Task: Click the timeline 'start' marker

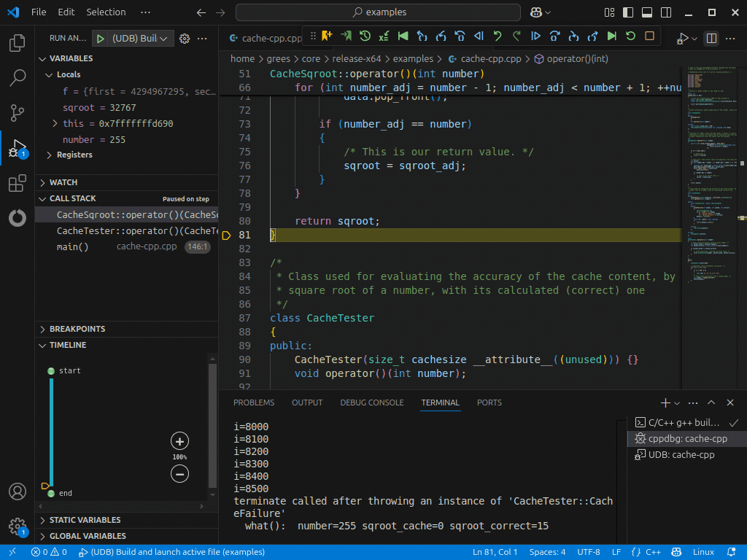Action: (x=51, y=371)
